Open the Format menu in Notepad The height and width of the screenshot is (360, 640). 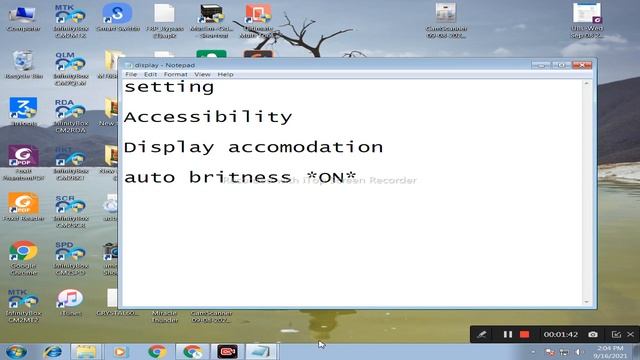[x=176, y=74]
